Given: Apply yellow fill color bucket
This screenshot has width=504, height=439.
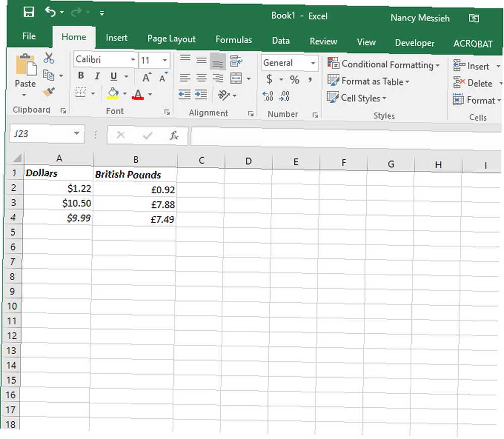Looking at the screenshot, I should pos(113,93).
